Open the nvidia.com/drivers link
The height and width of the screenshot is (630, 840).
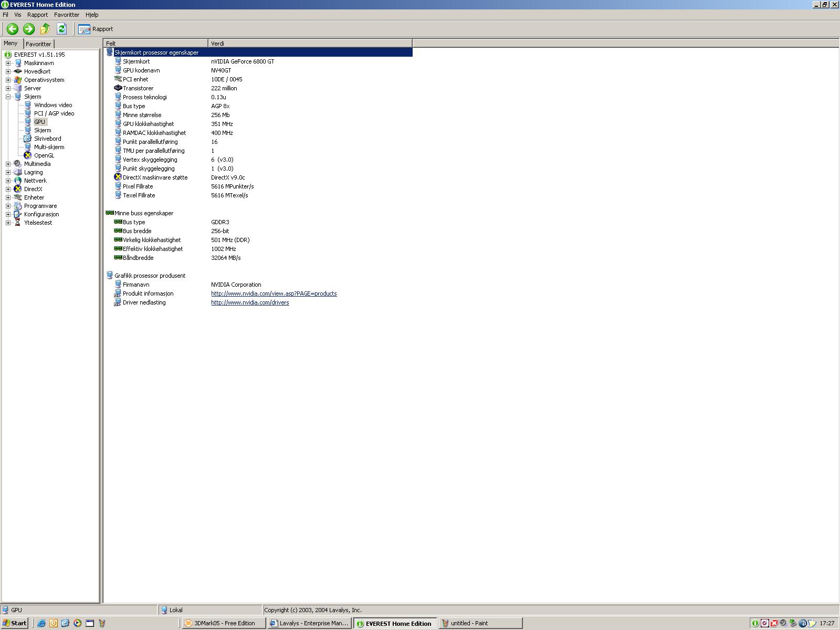click(250, 302)
